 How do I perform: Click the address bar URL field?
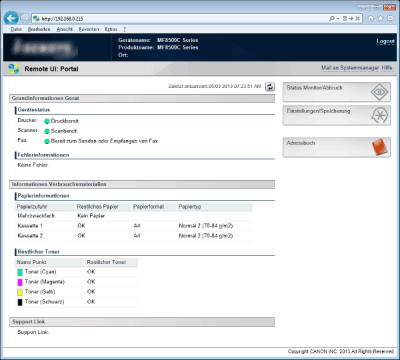tap(180, 19)
